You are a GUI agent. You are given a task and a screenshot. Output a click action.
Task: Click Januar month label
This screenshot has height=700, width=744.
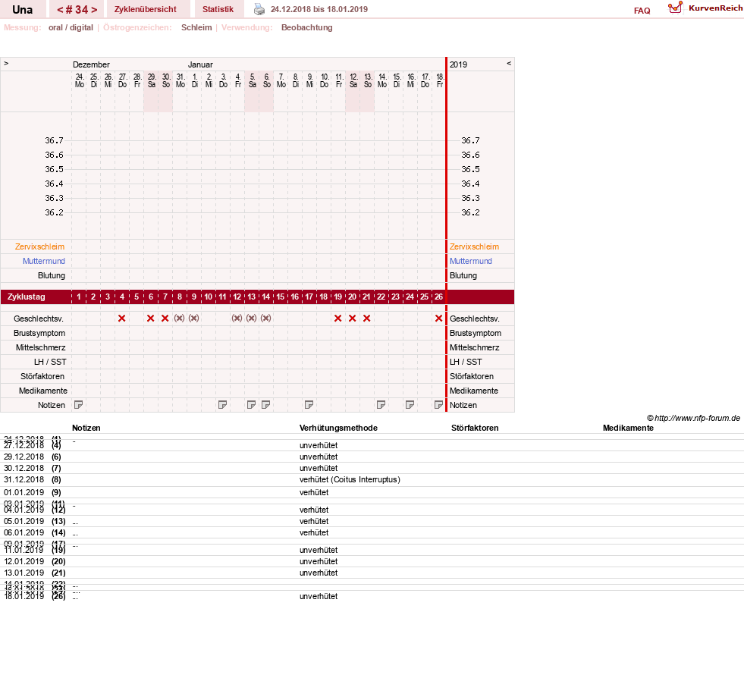[x=200, y=64]
